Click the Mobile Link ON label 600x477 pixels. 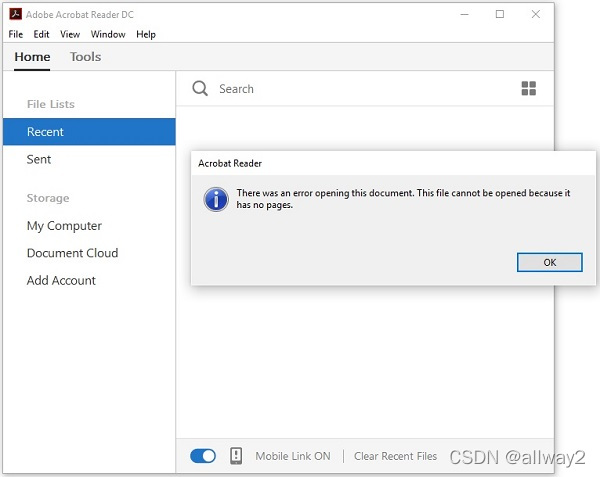[x=293, y=456]
